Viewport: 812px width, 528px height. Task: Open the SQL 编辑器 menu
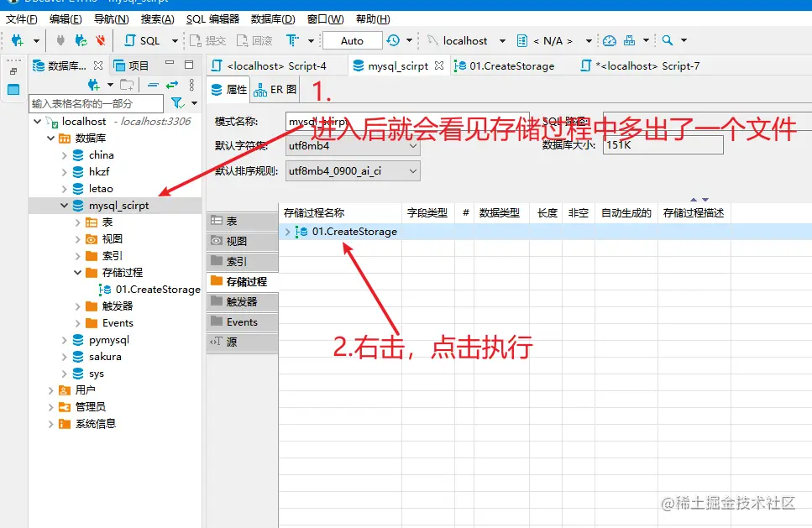click(x=212, y=19)
